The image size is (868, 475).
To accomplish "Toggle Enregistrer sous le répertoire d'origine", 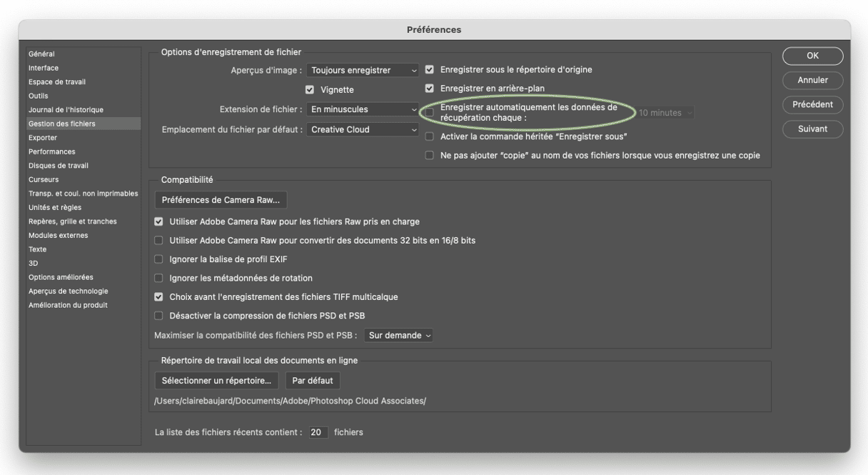I will point(430,70).
